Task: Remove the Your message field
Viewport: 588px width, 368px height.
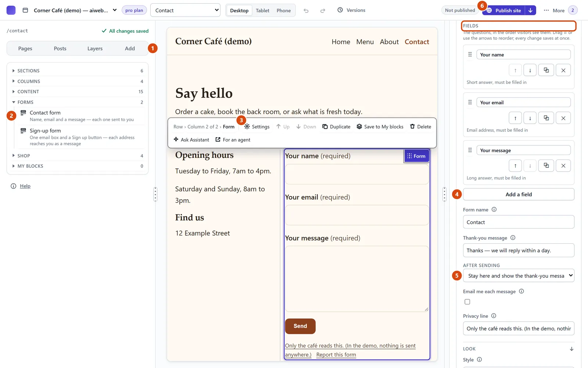Action: pos(563,166)
